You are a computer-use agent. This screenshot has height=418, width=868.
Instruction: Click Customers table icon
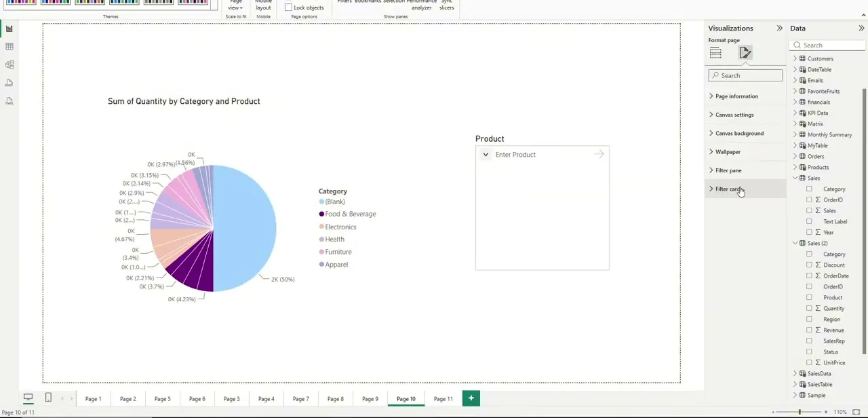click(x=803, y=59)
